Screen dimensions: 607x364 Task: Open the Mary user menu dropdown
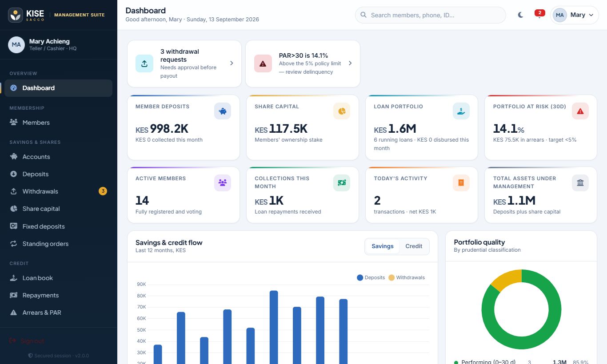pos(575,15)
